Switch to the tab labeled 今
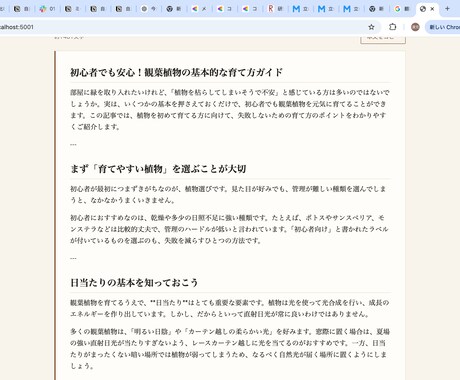Viewport: 460px width, 380px height. pyautogui.click(x=148, y=9)
